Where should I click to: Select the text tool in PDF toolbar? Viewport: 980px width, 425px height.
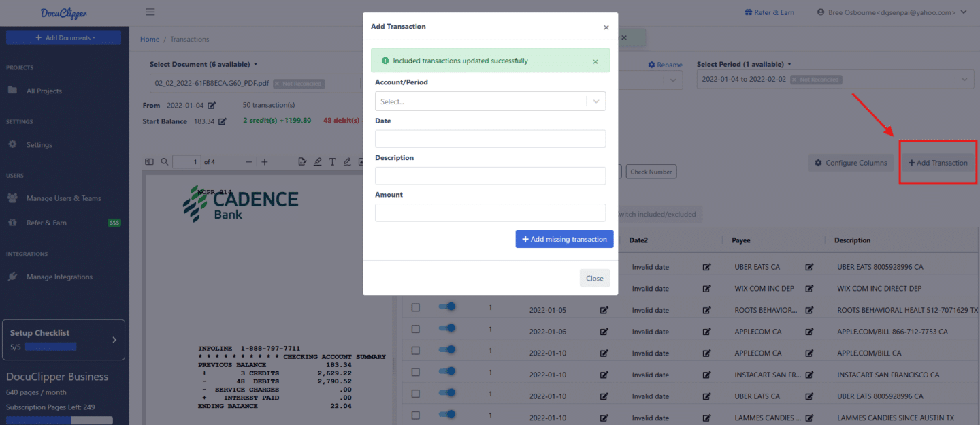(332, 162)
